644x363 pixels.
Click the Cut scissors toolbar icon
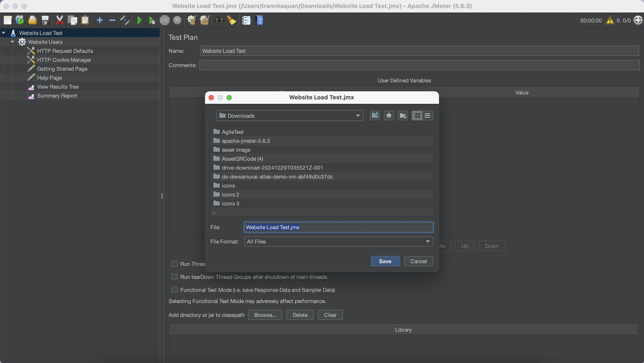click(x=60, y=20)
